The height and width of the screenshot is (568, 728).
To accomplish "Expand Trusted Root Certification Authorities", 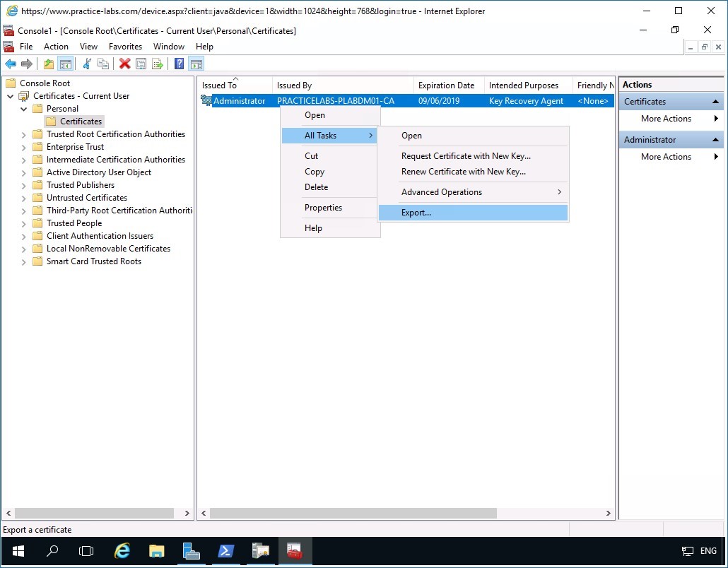I will click(24, 134).
